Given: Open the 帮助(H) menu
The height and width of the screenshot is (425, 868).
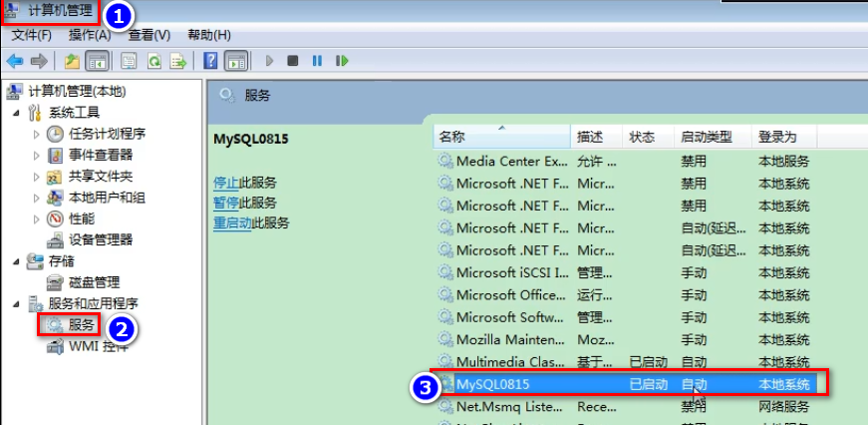Looking at the screenshot, I should click(x=209, y=36).
